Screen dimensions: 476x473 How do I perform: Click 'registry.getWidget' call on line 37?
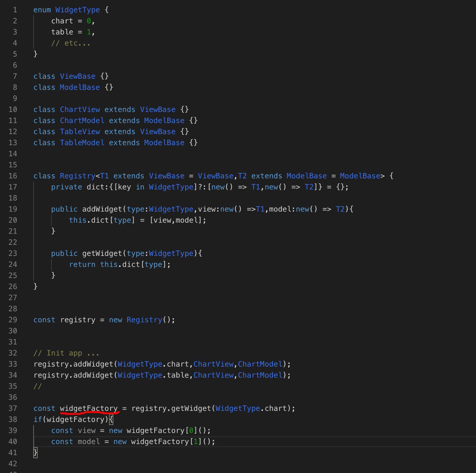[x=171, y=408]
